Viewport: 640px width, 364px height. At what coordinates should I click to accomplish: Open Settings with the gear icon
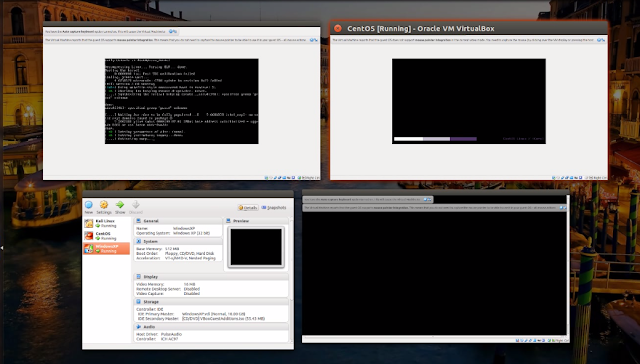pos(104,204)
